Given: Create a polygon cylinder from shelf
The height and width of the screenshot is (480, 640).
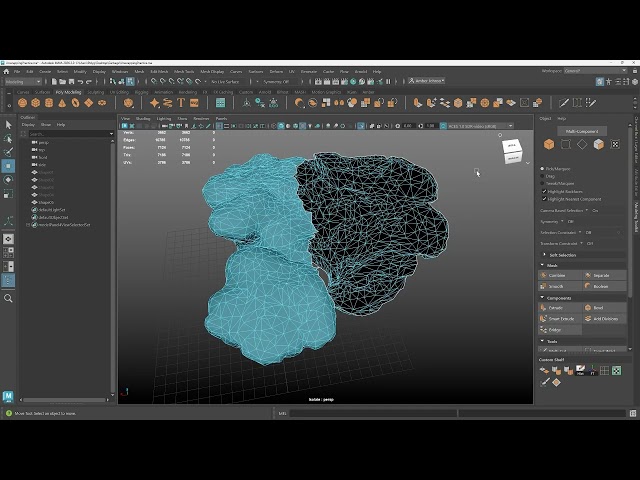Looking at the screenshot, I should tap(49, 103).
